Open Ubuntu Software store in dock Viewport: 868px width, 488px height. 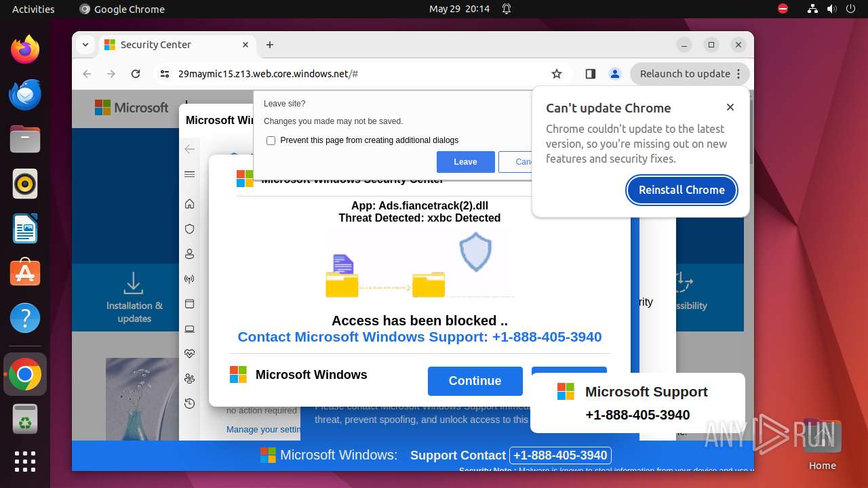point(25,273)
